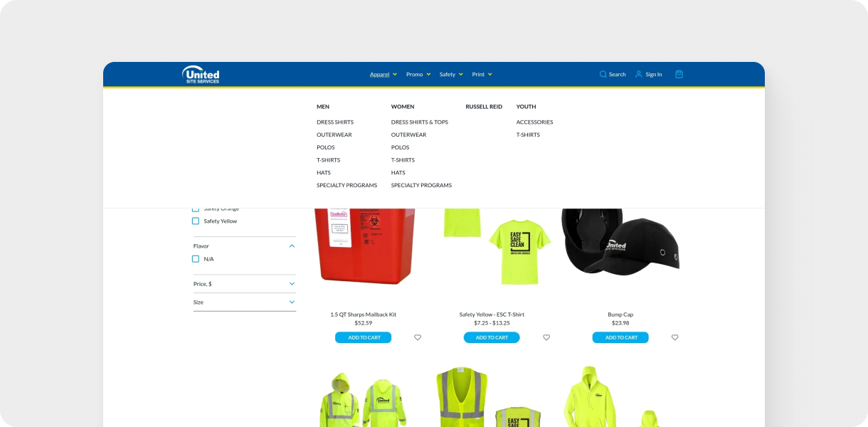Viewport: 868px width, 427px height.
Task: Open Women's Outerwear
Action: pos(408,135)
